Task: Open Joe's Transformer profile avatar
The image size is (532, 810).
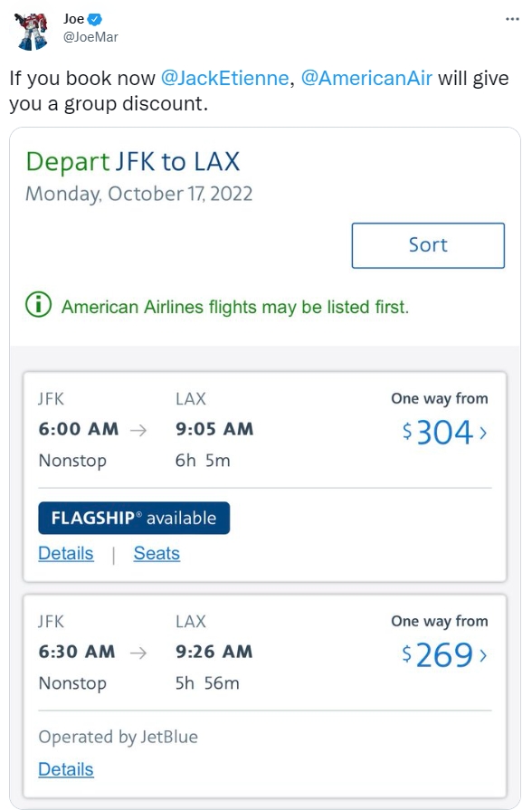Action: pos(32,31)
